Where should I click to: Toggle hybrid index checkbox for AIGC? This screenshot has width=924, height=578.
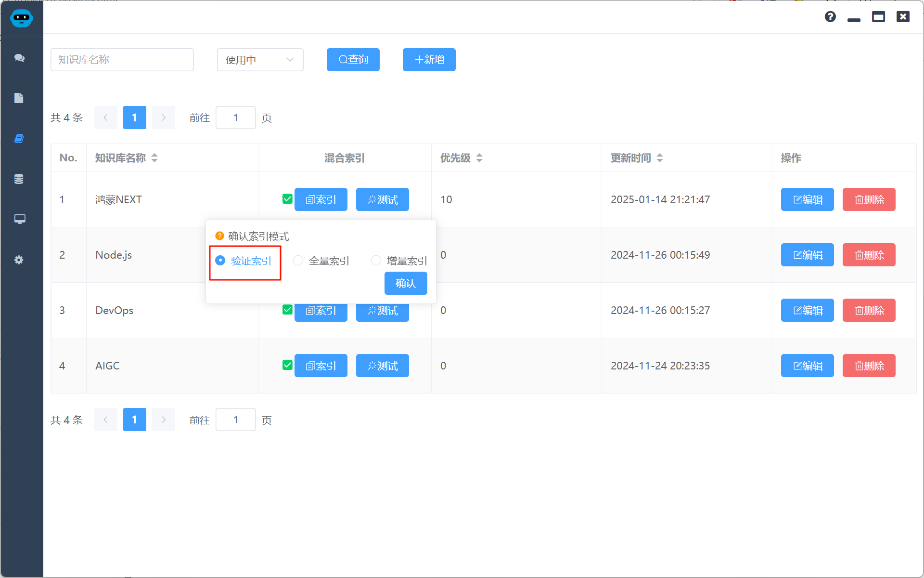pos(287,365)
